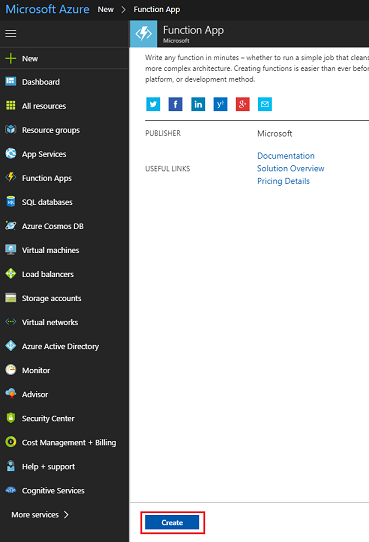Click the PUBLISHER label
369x542 pixels.
coord(163,133)
